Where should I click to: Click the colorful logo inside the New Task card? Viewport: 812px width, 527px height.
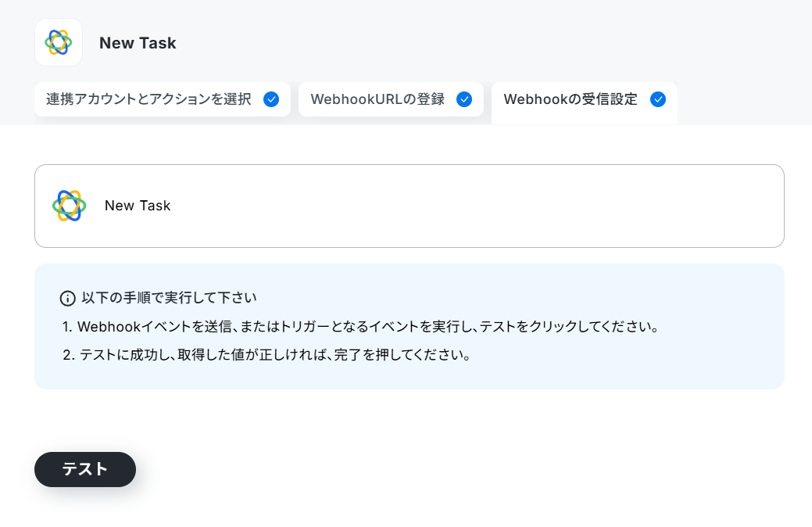(69, 206)
